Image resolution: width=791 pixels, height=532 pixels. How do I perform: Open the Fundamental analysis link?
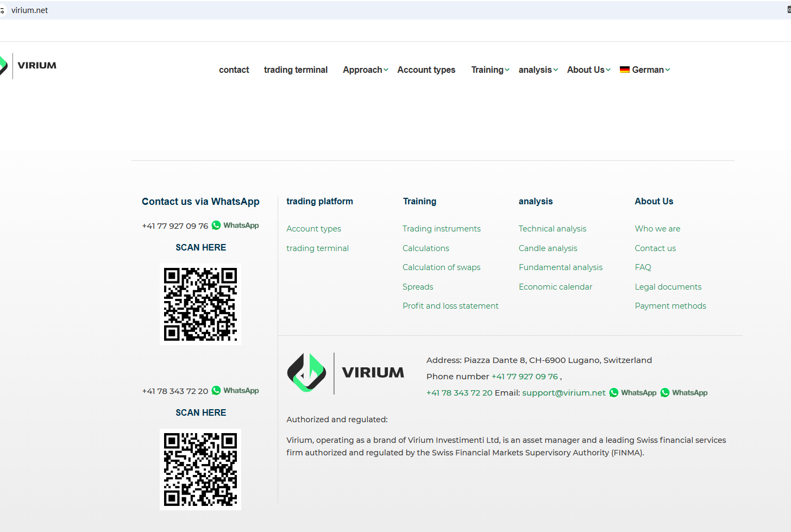(x=561, y=267)
